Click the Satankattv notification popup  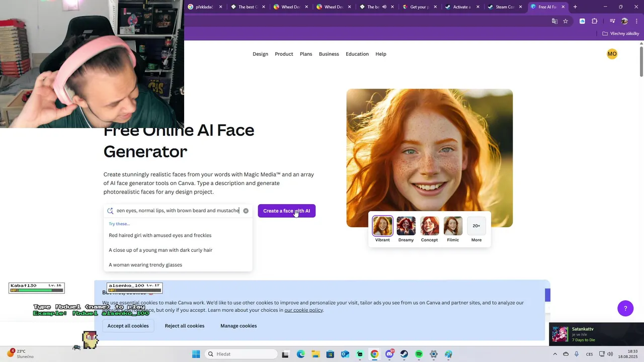tap(597, 334)
